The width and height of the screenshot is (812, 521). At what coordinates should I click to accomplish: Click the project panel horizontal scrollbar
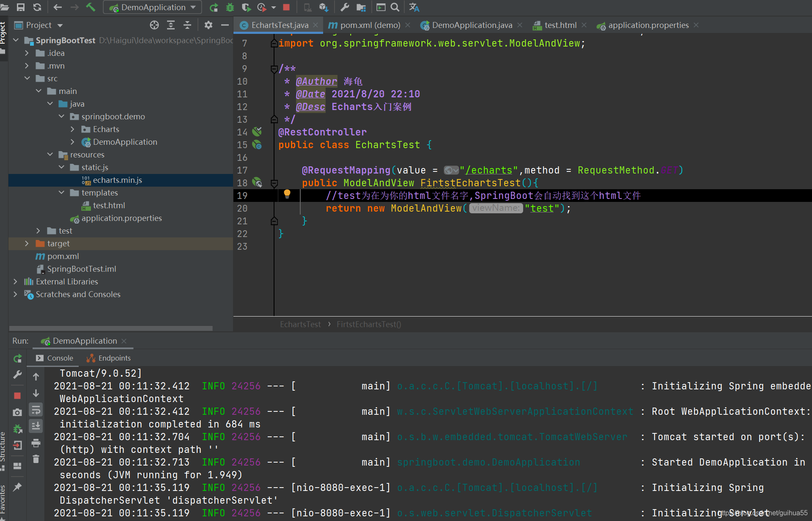(x=111, y=328)
